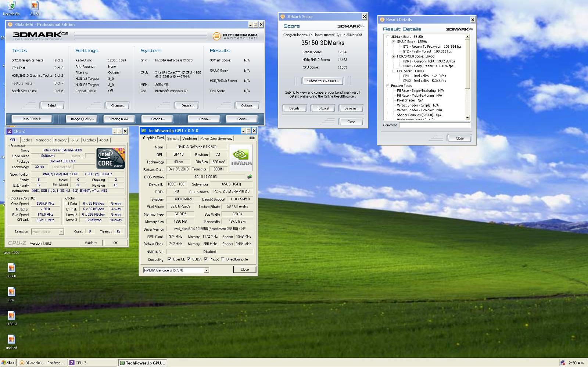Switch to CPU-Z taskbar button
The image size is (588, 367).
[x=93, y=363]
